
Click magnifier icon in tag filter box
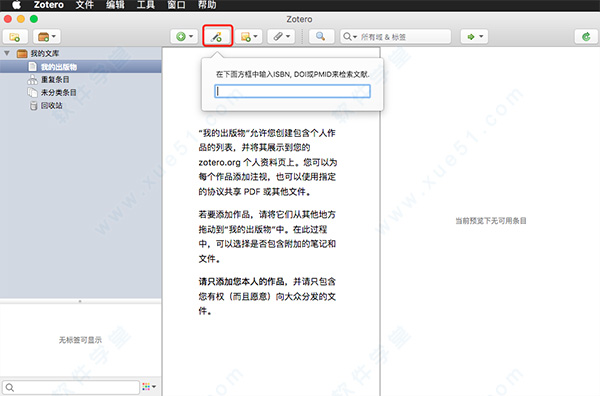click(x=10, y=388)
